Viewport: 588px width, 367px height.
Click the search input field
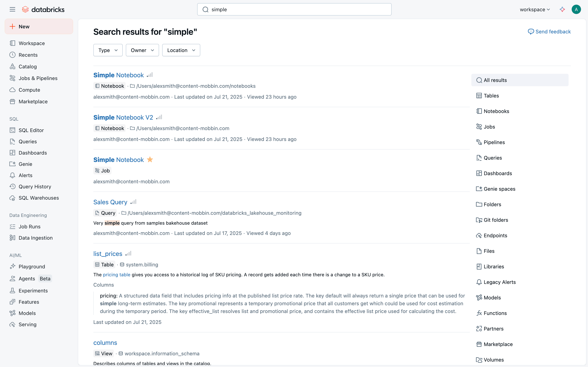(294, 10)
